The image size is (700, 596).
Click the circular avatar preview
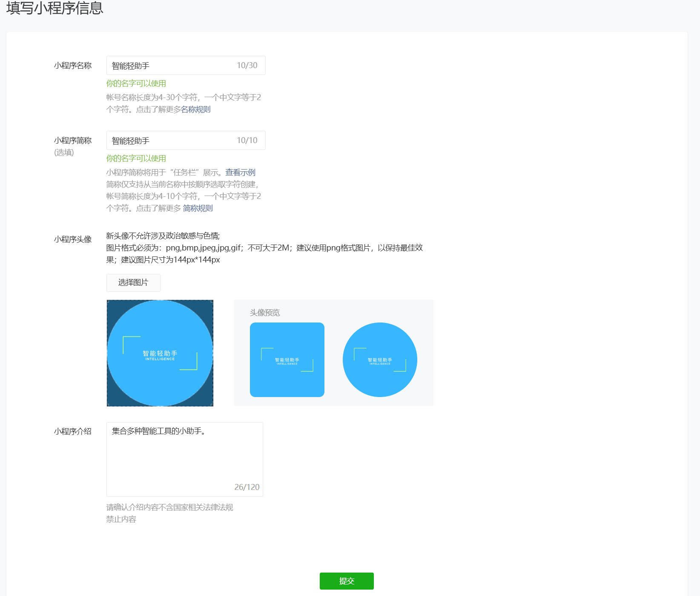coord(380,360)
